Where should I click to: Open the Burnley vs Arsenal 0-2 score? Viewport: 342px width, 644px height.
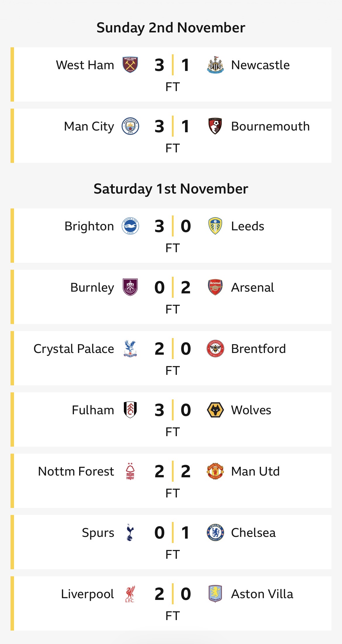[172, 287]
